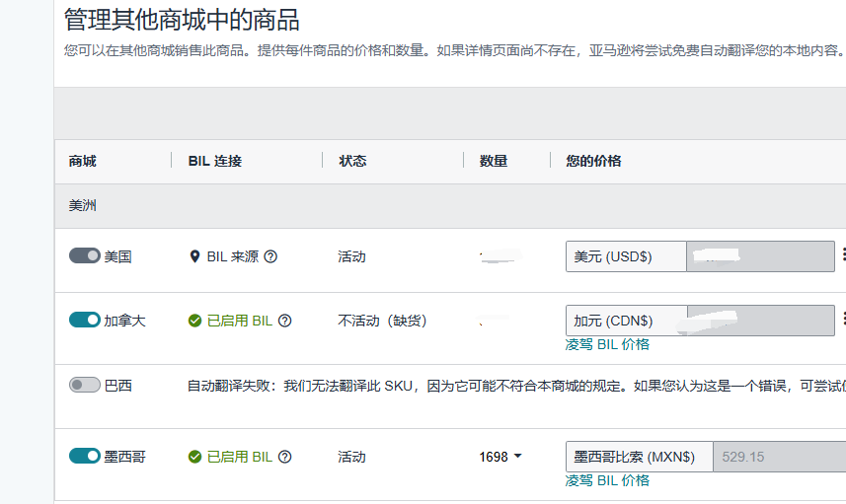Turn off the 墨西哥 marketplace switch

[85, 457]
